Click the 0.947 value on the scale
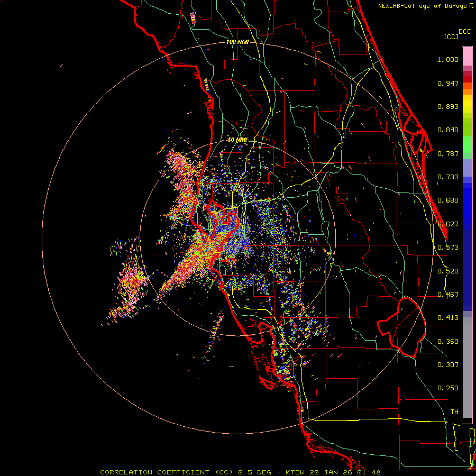The image size is (476, 476). point(448,83)
